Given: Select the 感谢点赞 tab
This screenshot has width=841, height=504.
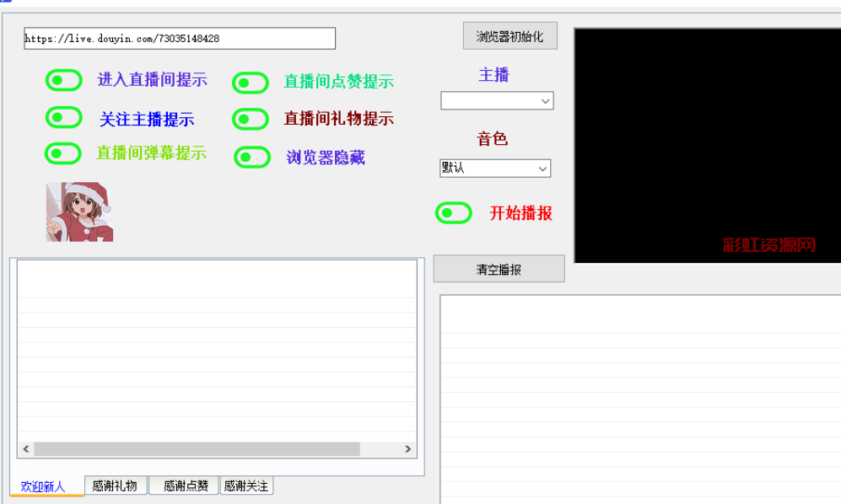Looking at the screenshot, I should click(x=186, y=486).
